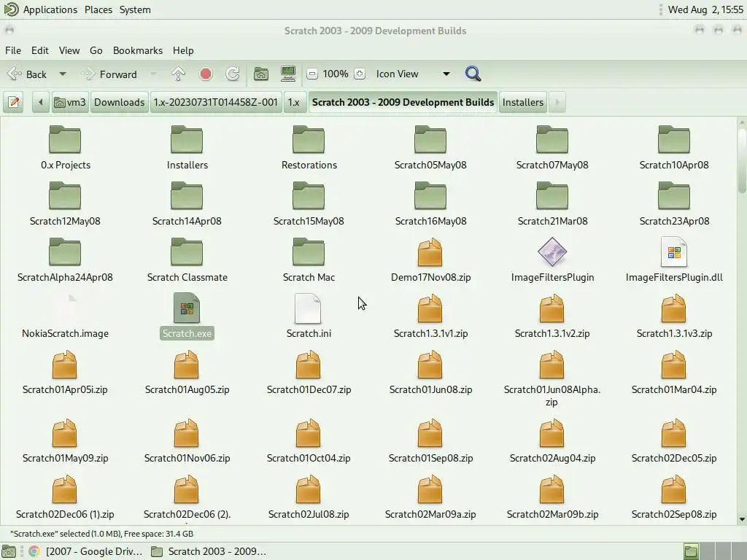Click the clock showing Wed Aug 2, 15:55
The width and height of the screenshot is (747, 560).
[705, 9]
